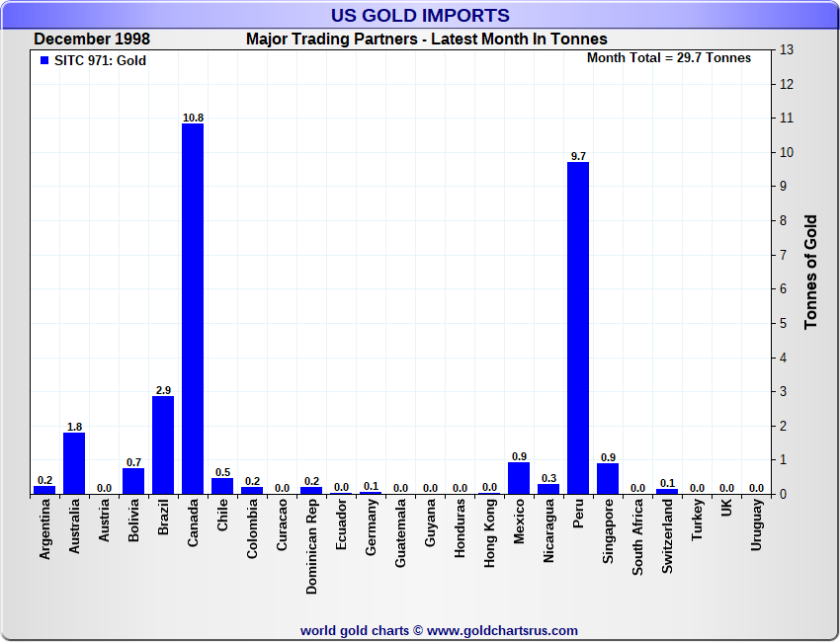
Task: Click the Bolivia bar labeled 0.7
Action: coord(133,481)
